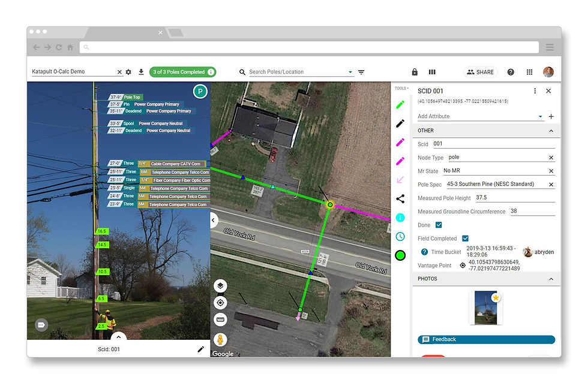Open the starred pole photo thumbnail

click(485, 307)
